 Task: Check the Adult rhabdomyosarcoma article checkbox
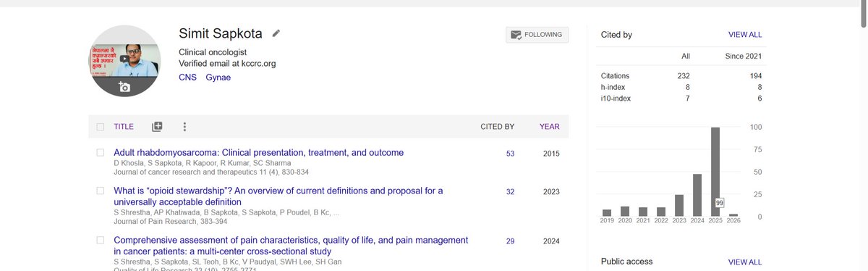pyautogui.click(x=101, y=153)
